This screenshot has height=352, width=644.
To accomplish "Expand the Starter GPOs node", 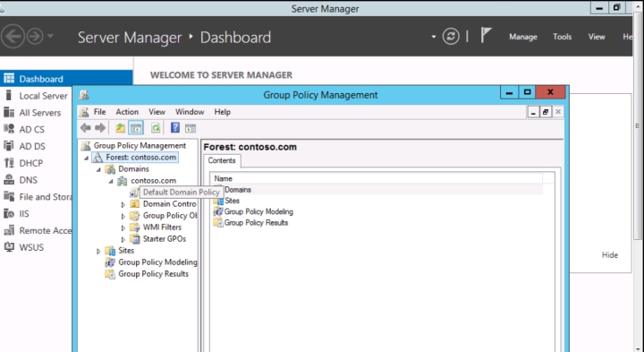I will click(x=123, y=239).
